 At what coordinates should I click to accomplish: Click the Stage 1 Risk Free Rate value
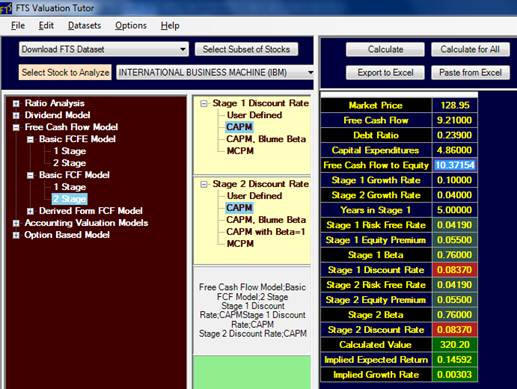pyautogui.click(x=455, y=225)
